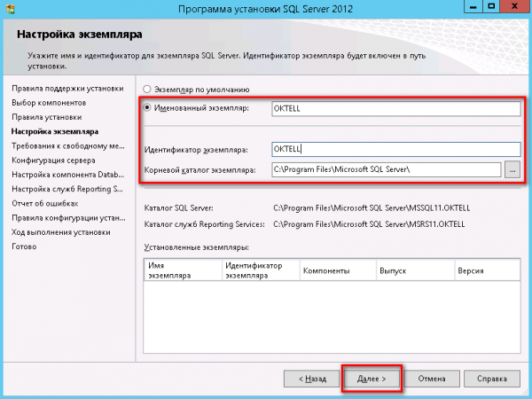
Task: Focus the "Идентификатор экземпляра" text field
Action: [395, 149]
